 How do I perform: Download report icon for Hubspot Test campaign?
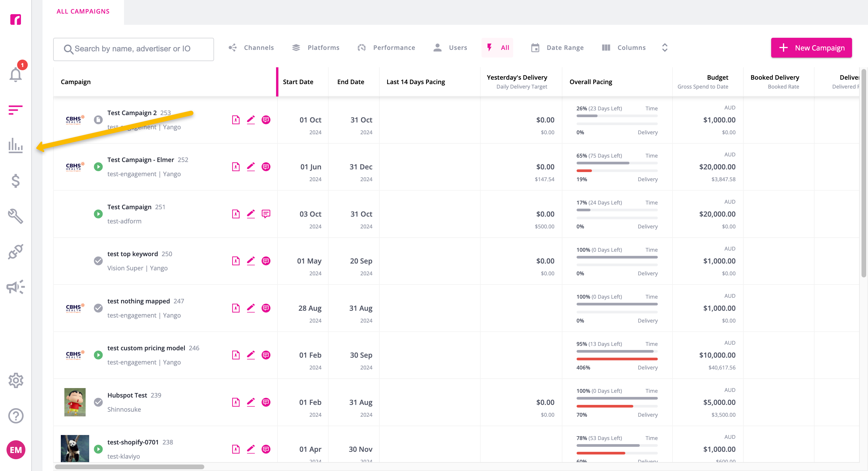coord(236,402)
